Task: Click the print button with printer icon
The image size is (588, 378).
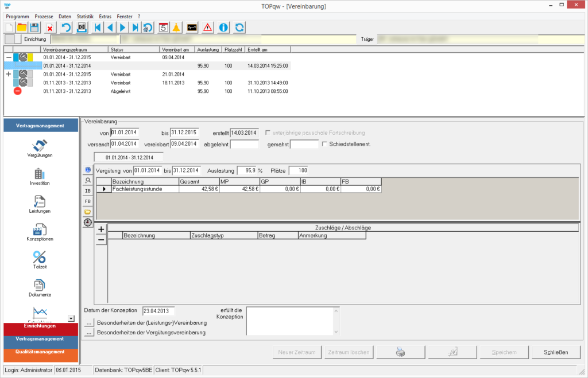Action: point(401,352)
